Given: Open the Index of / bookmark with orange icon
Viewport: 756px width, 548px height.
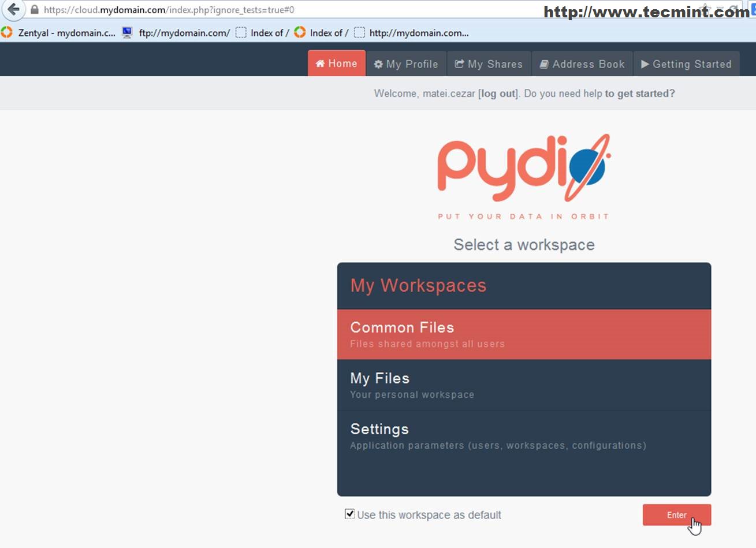Looking at the screenshot, I should [x=321, y=33].
